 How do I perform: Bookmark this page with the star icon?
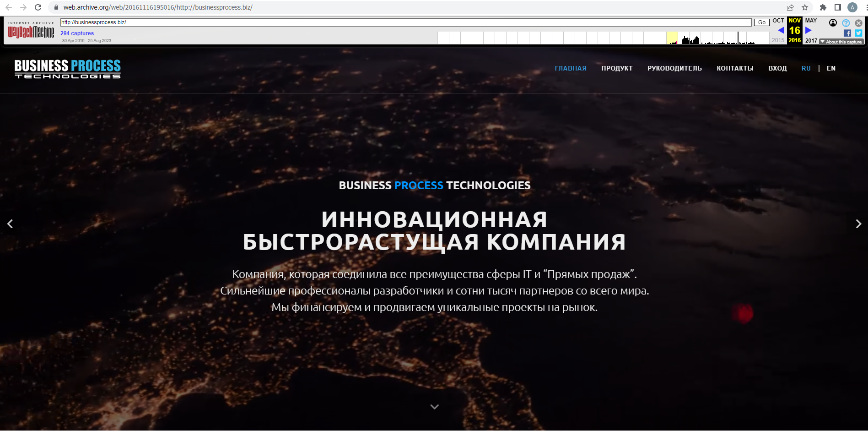point(805,7)
